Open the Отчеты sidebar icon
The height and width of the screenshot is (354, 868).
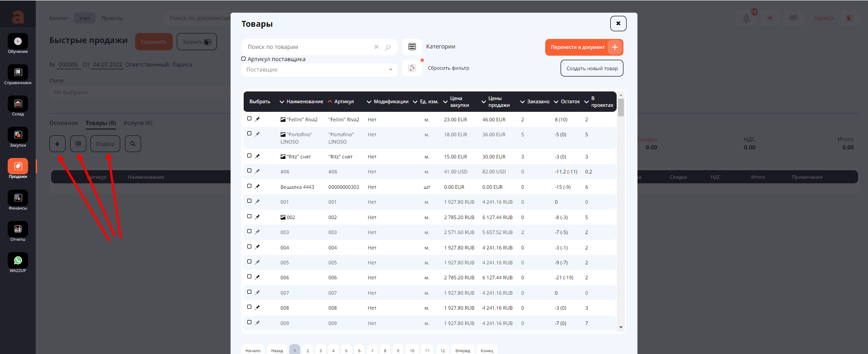pos(18,230)
